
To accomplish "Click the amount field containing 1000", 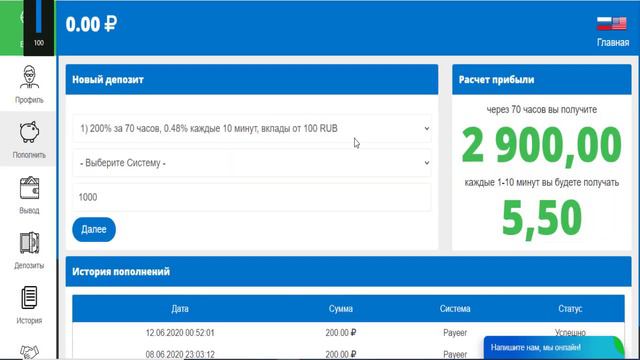I will pos(252,197).
